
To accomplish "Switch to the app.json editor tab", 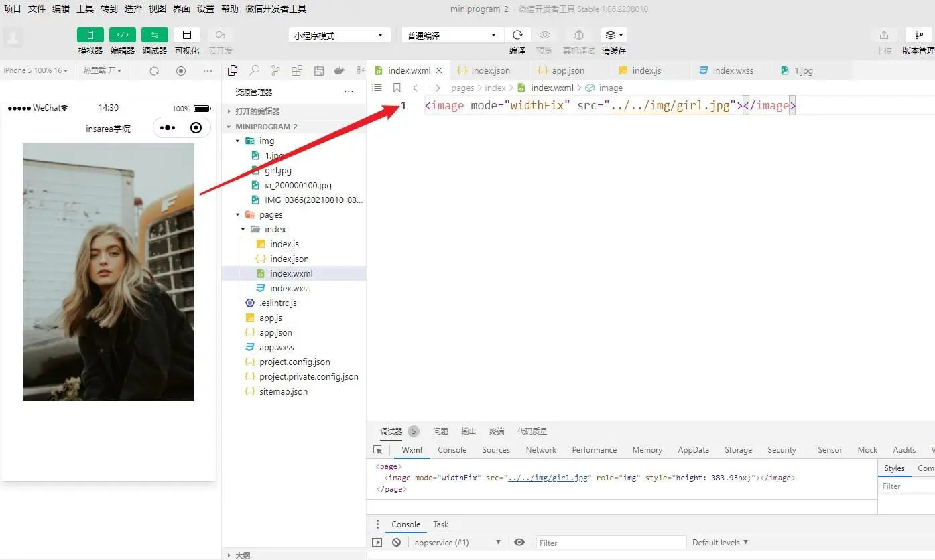I will coord(568,70).
